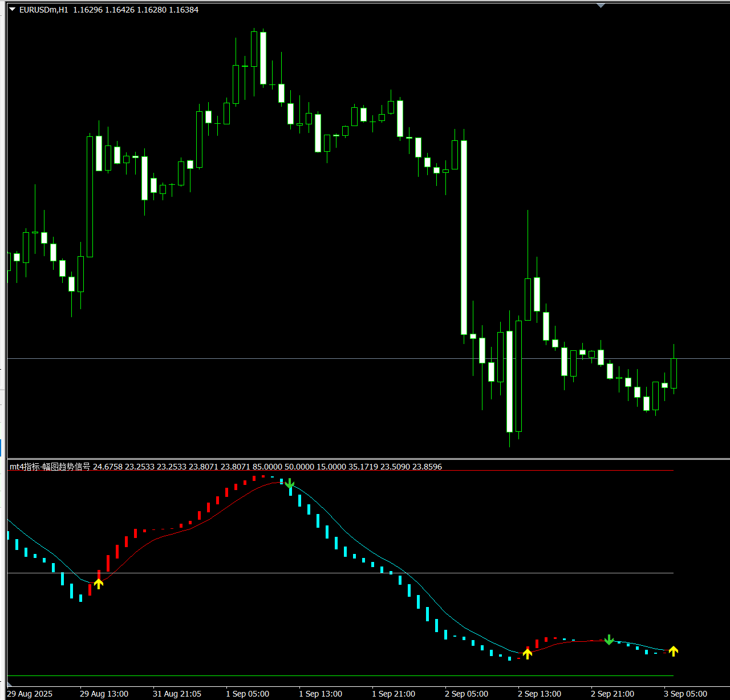Open the dropdown triangle beside EURUSDm,H1
Image resolution: width=730 pixels, height=700 pixels.
[12, 10]
